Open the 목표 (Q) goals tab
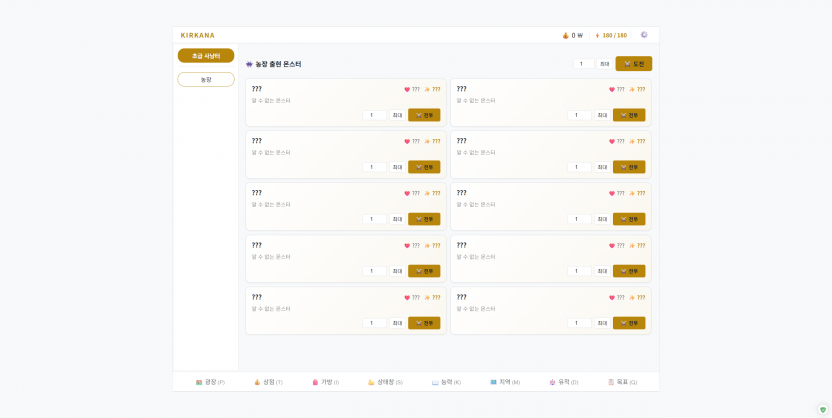Screen dimensions: 832x418 point(622,382)
